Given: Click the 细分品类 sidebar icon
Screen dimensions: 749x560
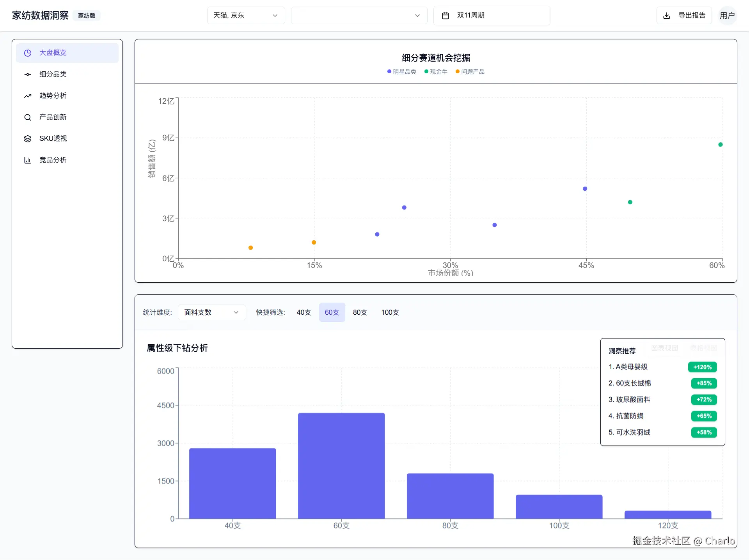Looking at the screenshot, I should coord(28,74).
